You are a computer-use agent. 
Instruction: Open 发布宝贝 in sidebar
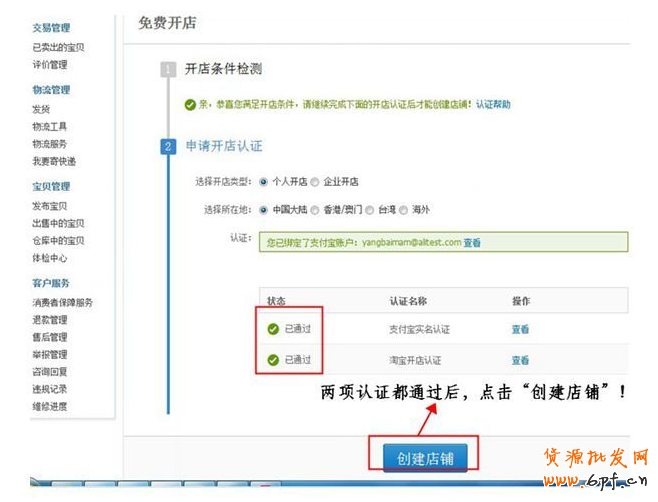coord(50,205)
